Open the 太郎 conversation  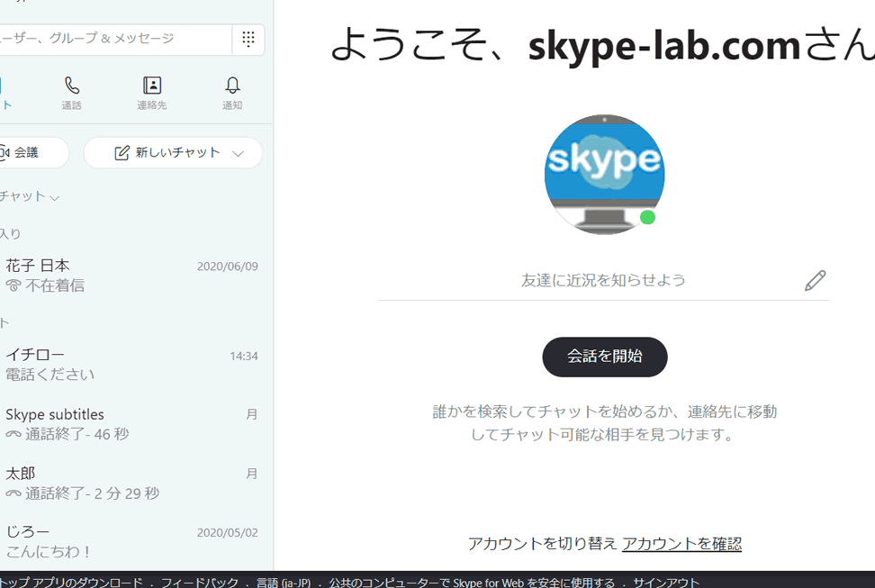pyautogui.click(x=131, y=483)
